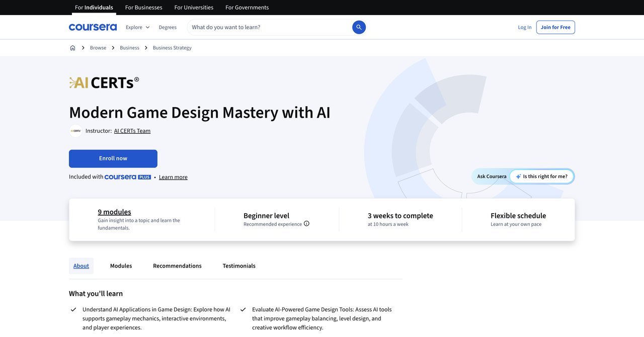Switch to the Testimonials tab
This screenshot has height=337, width=644.
point(239,266)
